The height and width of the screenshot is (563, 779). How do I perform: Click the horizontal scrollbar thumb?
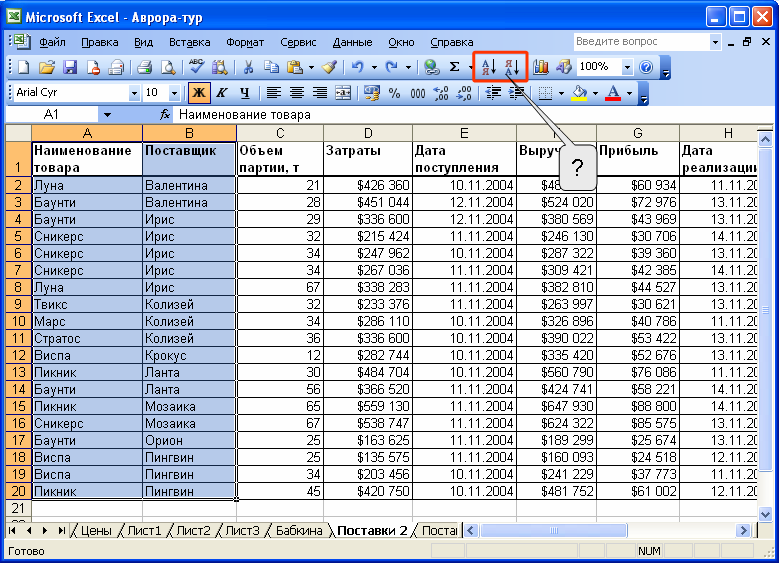click(553, 531)
